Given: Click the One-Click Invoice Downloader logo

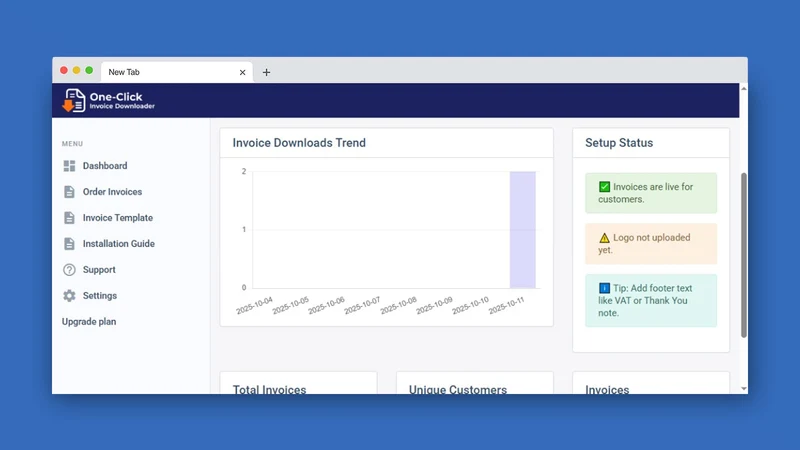Looking at the screenshot, I should (x=108, y=101).
